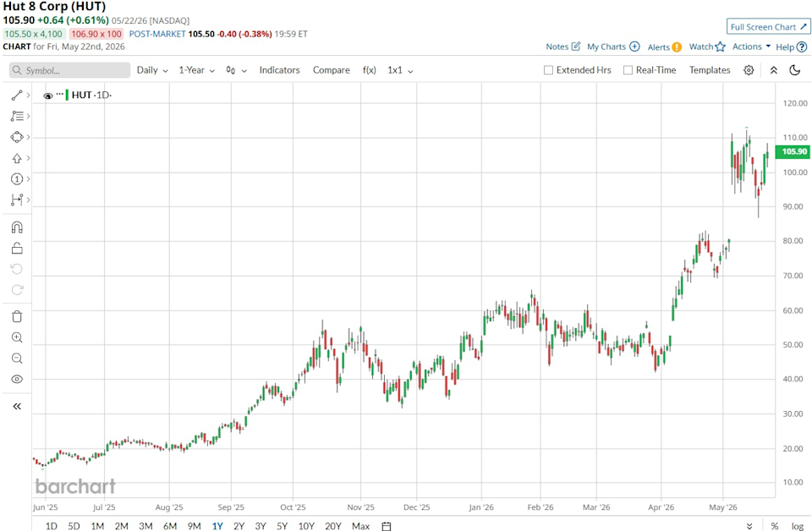This screenshot has width=812, height=531.
Task: Open Alerts for HUT
Action: (665, 47)
